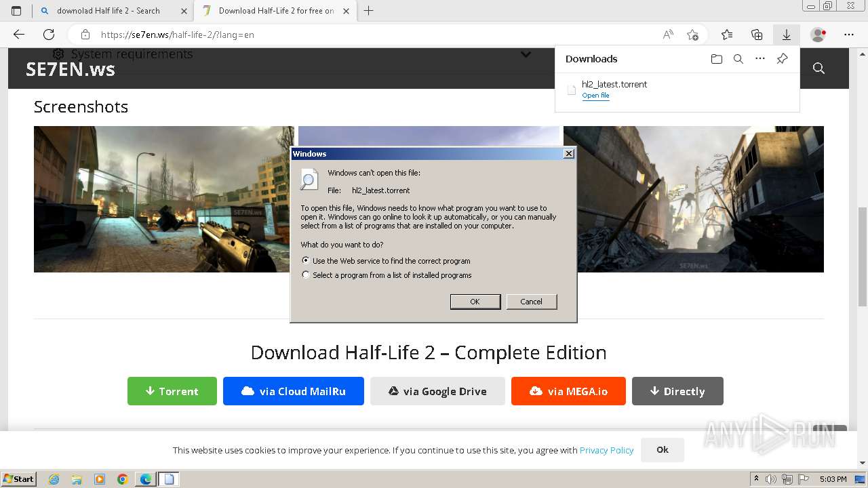Choose 'Select a program from a list' option

[306, 275]
